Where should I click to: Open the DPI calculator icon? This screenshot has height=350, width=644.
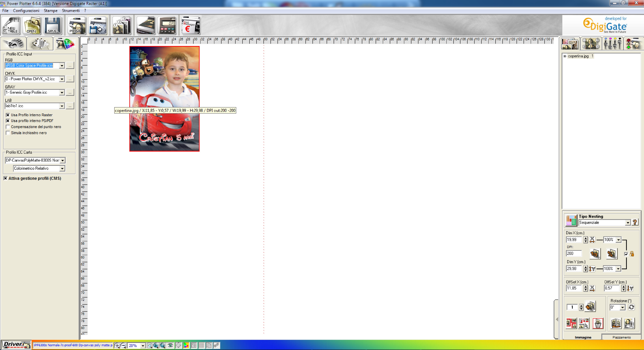click(167, 25)
